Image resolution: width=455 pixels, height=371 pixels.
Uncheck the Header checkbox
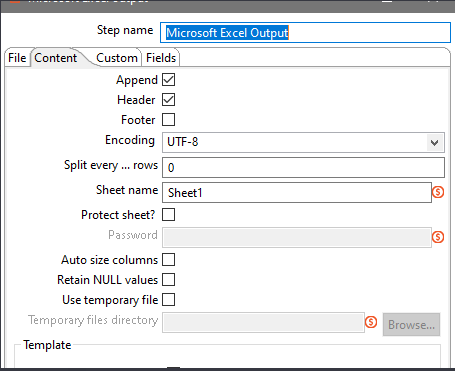pos(168,100)
